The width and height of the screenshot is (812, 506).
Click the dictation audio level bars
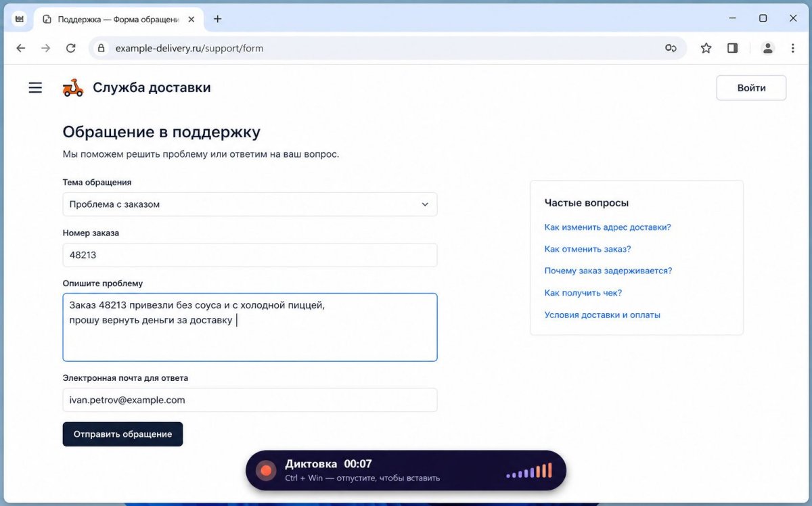(529, 471)
